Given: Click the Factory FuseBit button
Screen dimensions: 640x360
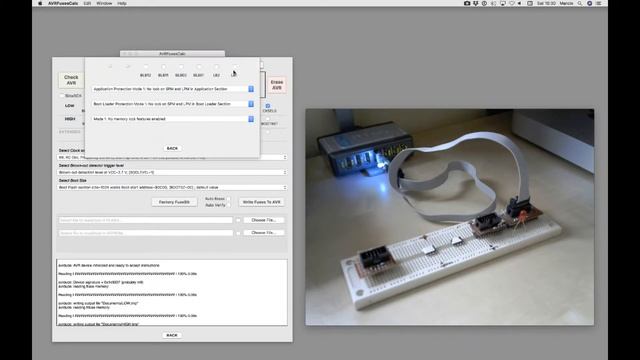Looking at the screenshot, I should click(174, 202).
